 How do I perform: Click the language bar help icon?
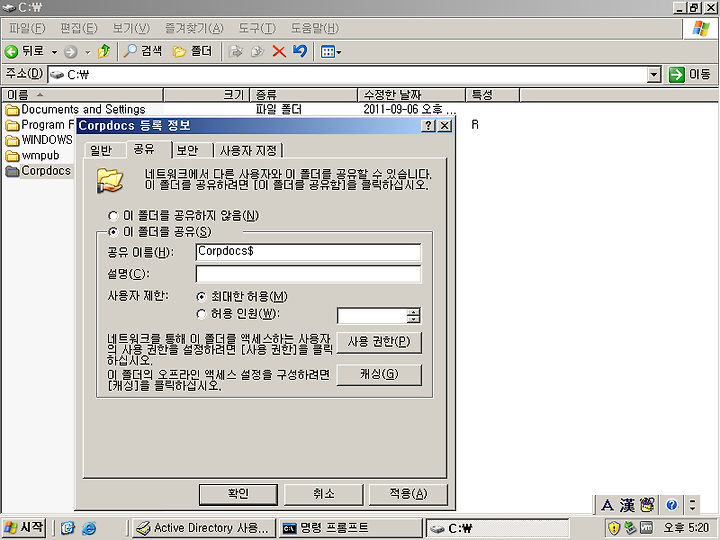pyautogui.click(x=672, y=506)
